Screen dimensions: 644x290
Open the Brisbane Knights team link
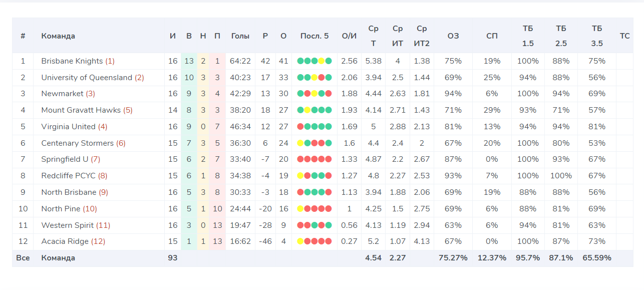(72, 61)
